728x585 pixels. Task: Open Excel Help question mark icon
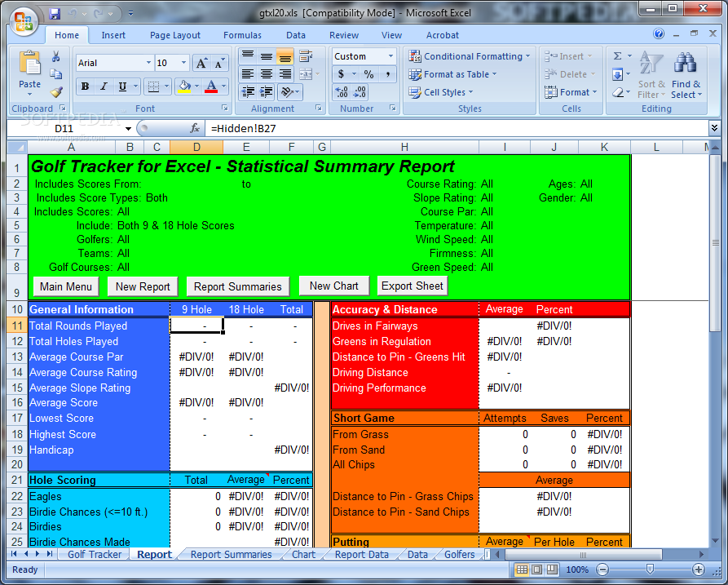[659, 33]
